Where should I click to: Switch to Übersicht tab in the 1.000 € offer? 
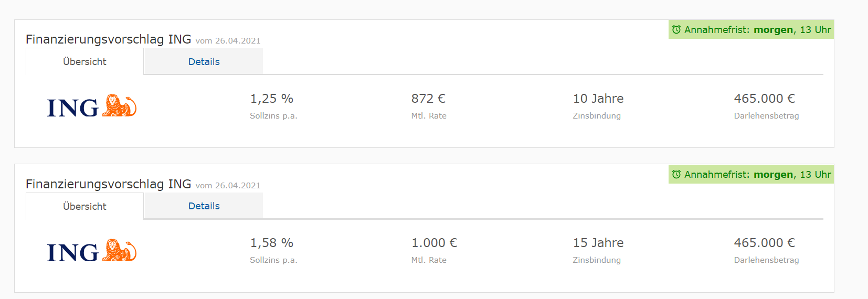[x=84, y=207]
